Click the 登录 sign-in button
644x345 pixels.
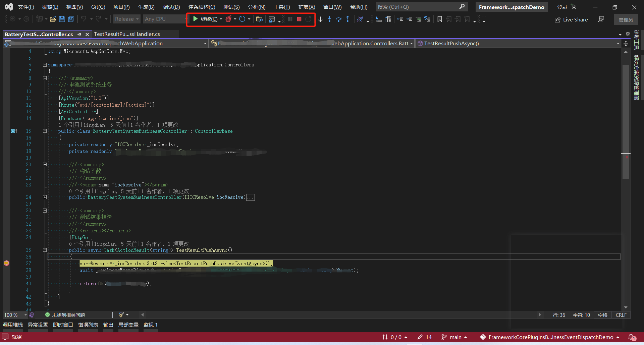(x=566, y=7)
